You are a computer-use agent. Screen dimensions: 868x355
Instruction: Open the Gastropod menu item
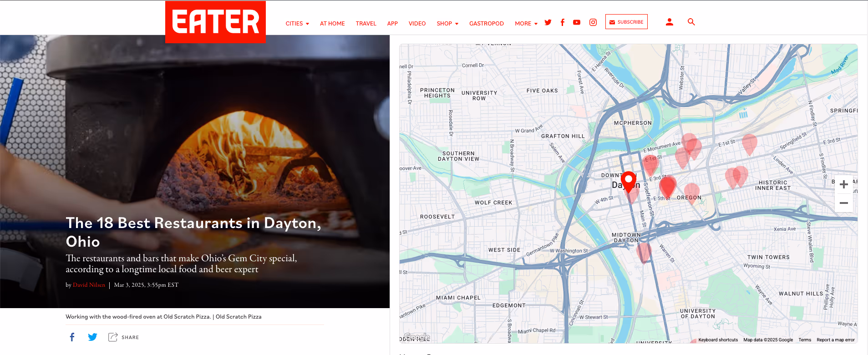[x=487, y=24]
